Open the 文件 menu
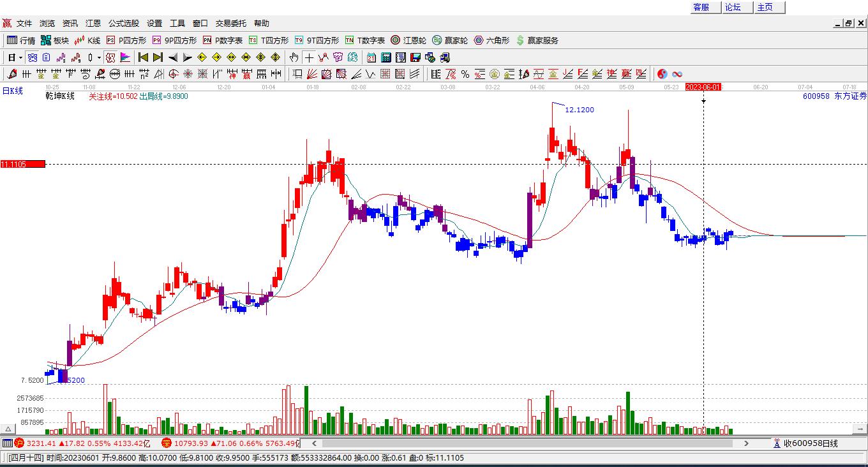This screenshot has height=467, width=868. [24, 24]
